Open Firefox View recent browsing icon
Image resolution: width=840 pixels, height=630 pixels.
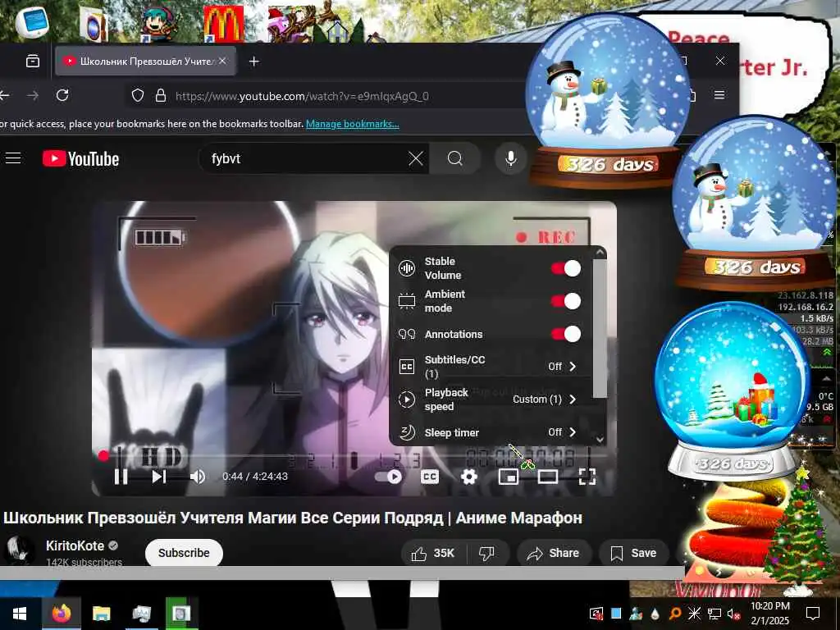[x=33, y=61]
